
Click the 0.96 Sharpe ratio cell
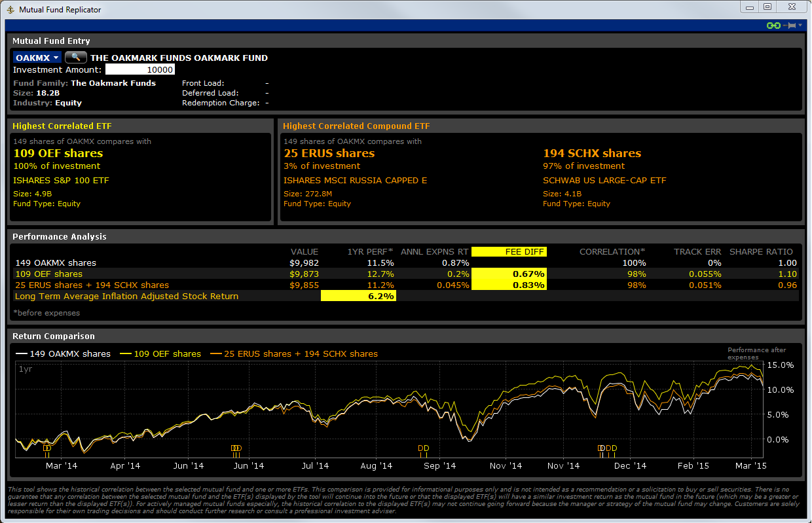(x=788, y=285)
